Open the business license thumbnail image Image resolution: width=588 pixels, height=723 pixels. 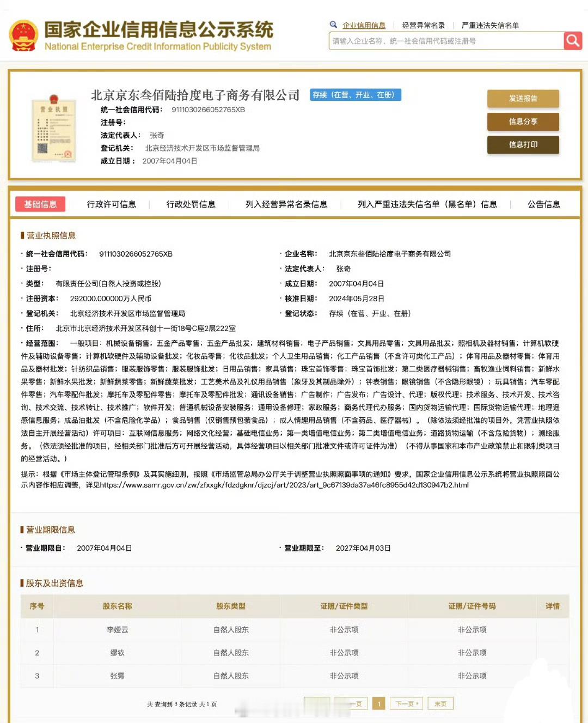click(54, 129)
